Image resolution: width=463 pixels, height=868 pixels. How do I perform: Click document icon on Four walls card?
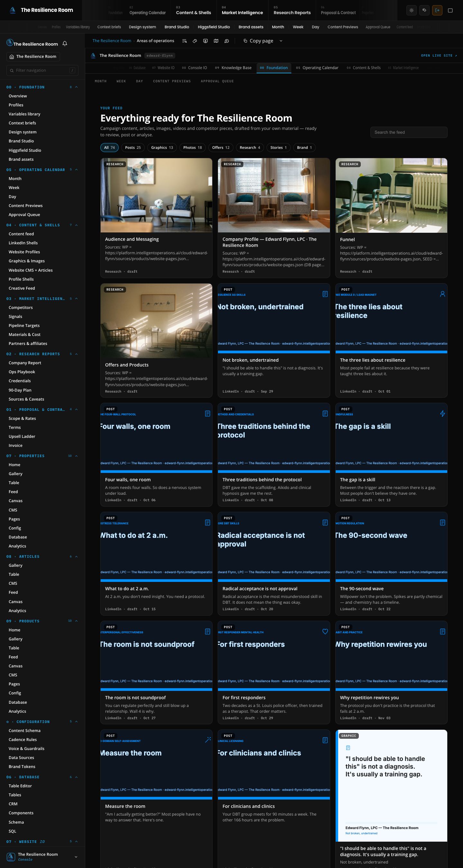pyautogui.click(x=208, y=414)
